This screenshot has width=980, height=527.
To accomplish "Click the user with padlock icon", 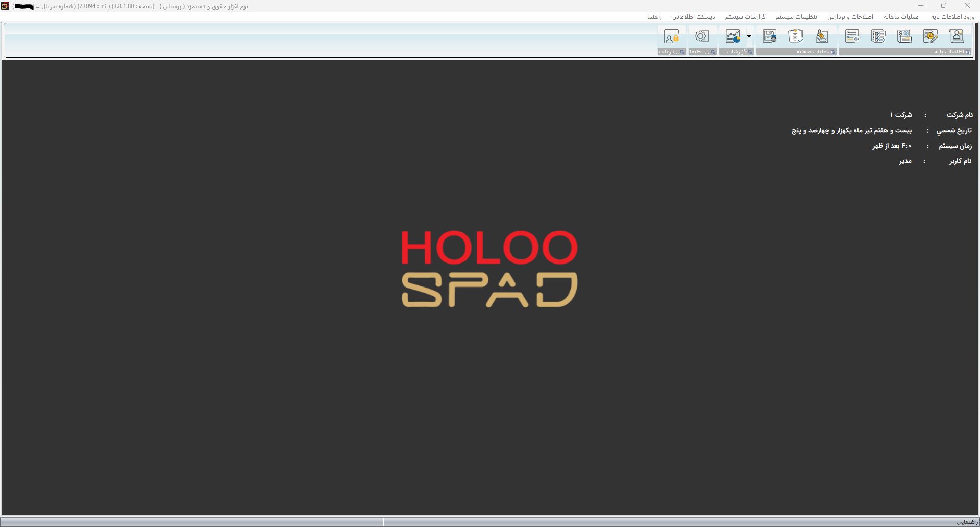I will [672, 36].
